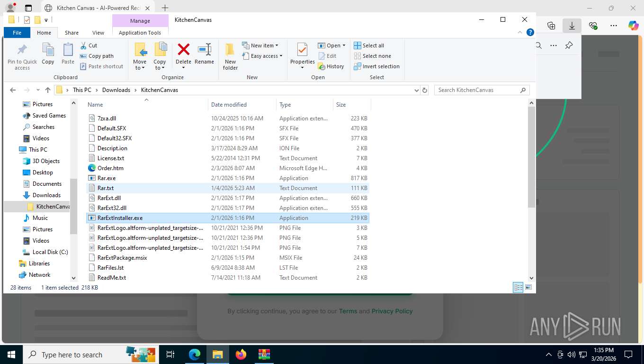Click the red Delete icon
The height and width of the screenshot is (364, 644).
(x=183, y=49)
